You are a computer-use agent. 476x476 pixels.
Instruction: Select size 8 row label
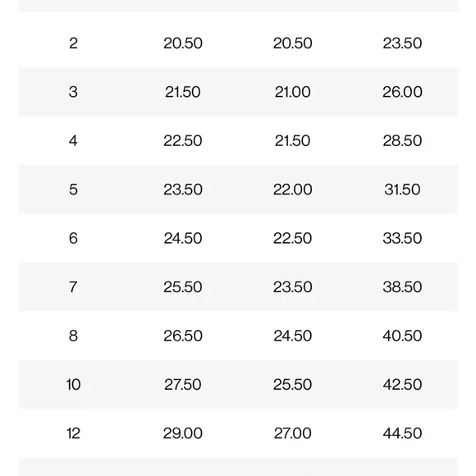(73, 336)
